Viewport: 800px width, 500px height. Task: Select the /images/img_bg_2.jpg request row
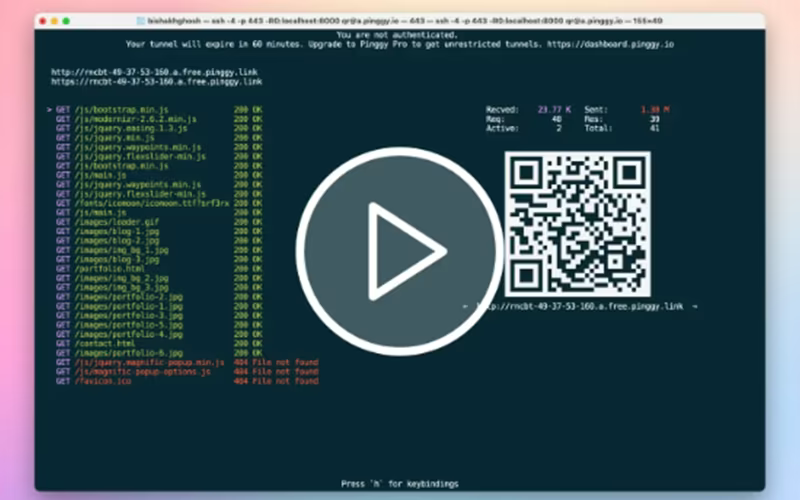point(159,278)
